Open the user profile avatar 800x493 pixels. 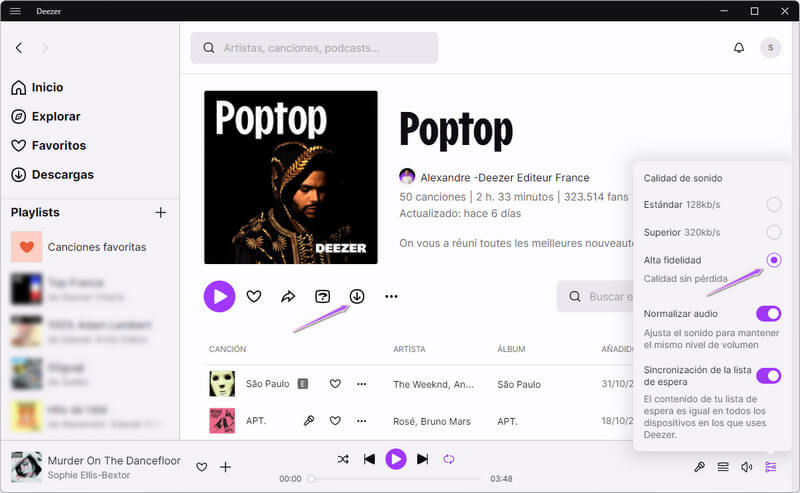pos(770,47)
